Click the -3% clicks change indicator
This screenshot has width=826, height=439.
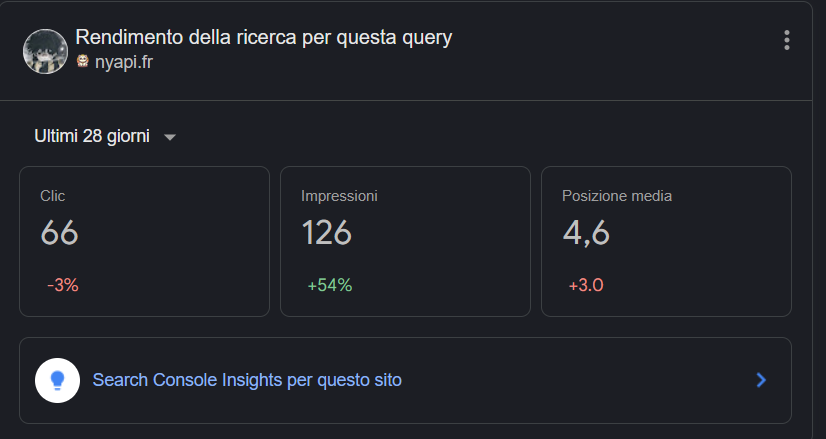click(62, 285)
